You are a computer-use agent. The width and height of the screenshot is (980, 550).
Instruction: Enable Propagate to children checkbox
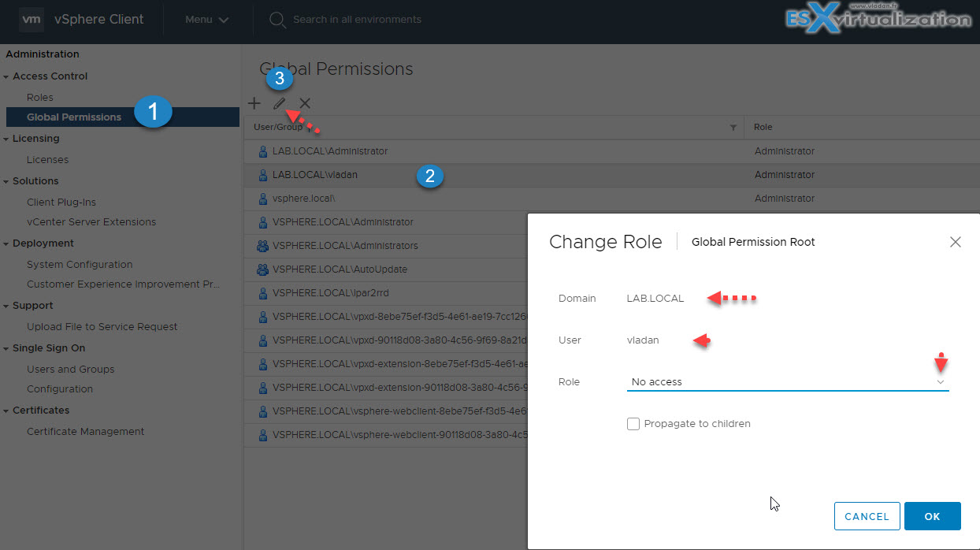(633, 424)
